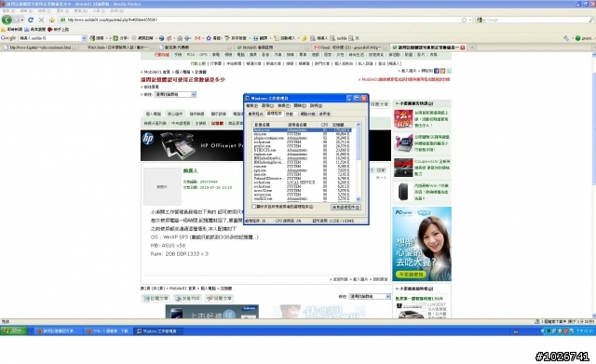596x364 pixels.
Task: Select Task Manager button in taskbar
Action: 157,331
